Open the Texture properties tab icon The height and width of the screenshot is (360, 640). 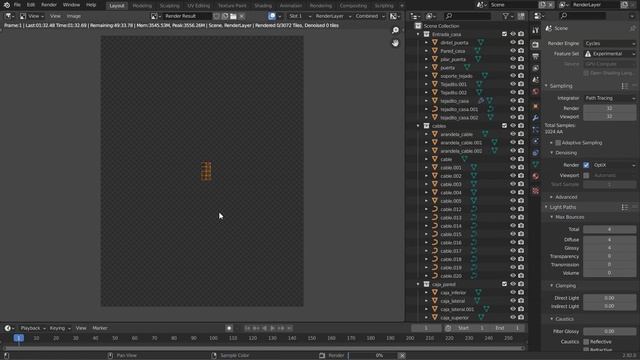(x=536, y=191)
